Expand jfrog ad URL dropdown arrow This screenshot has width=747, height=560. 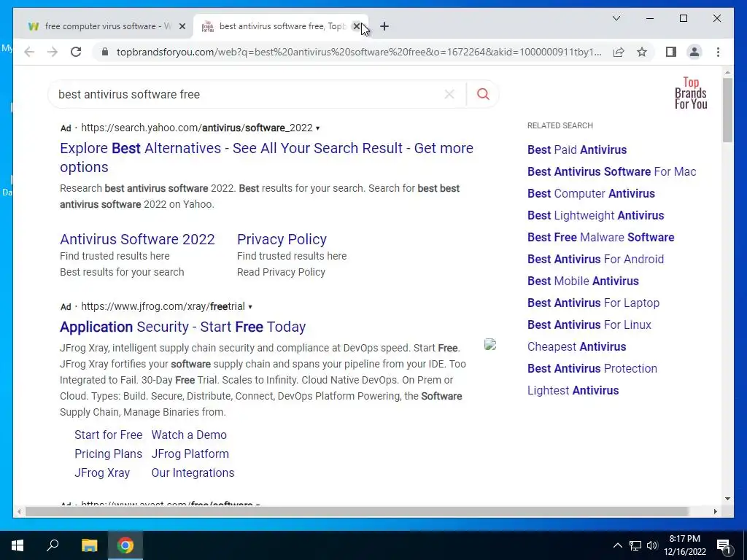tap(250, 307)
